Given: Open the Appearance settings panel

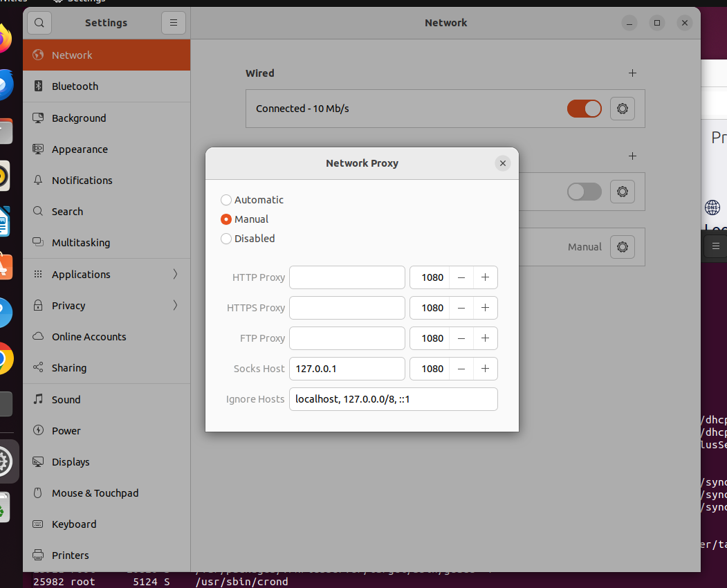Looking at the screenshot, I should coord(107,149).
